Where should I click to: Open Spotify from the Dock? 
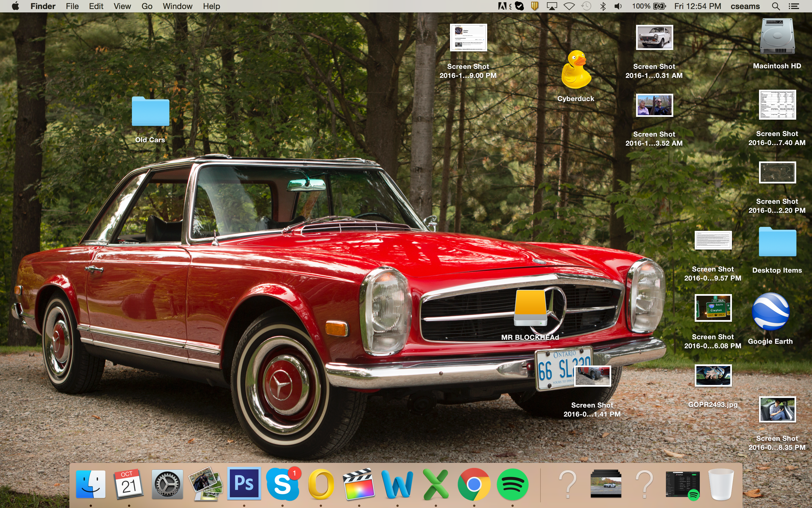coord(512,484)
